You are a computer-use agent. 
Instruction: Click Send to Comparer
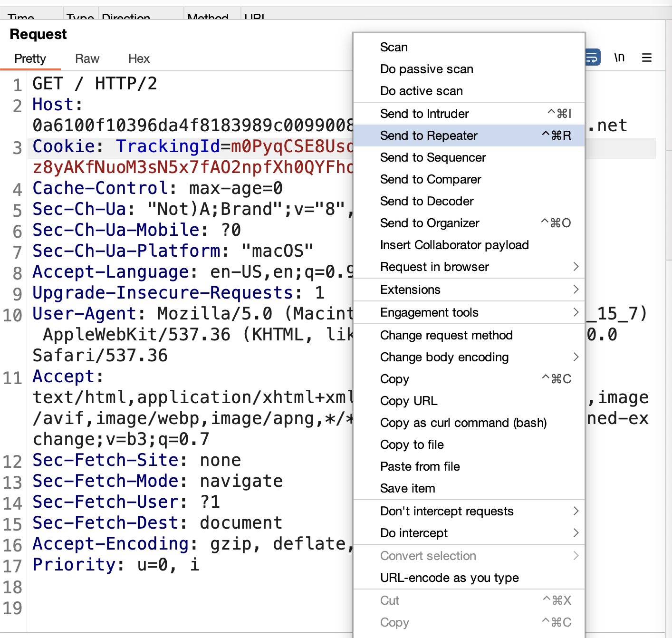[469, 179]
